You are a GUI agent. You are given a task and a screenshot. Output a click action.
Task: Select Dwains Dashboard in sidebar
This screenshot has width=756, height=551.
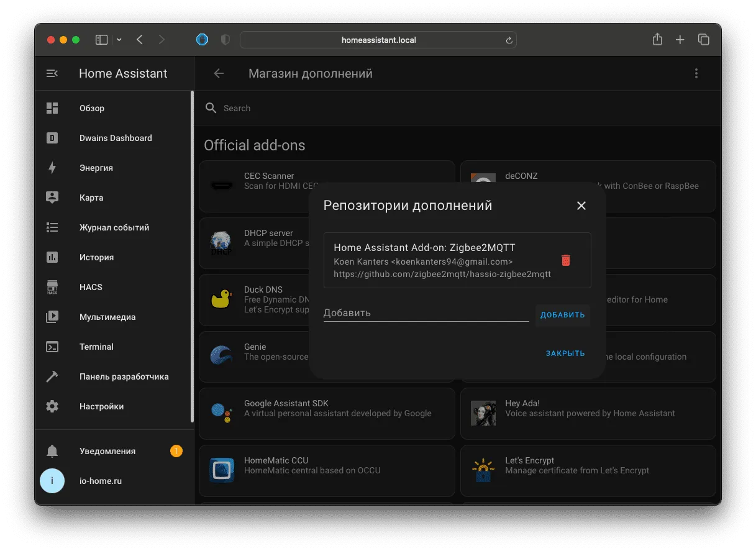pos(114,138)
